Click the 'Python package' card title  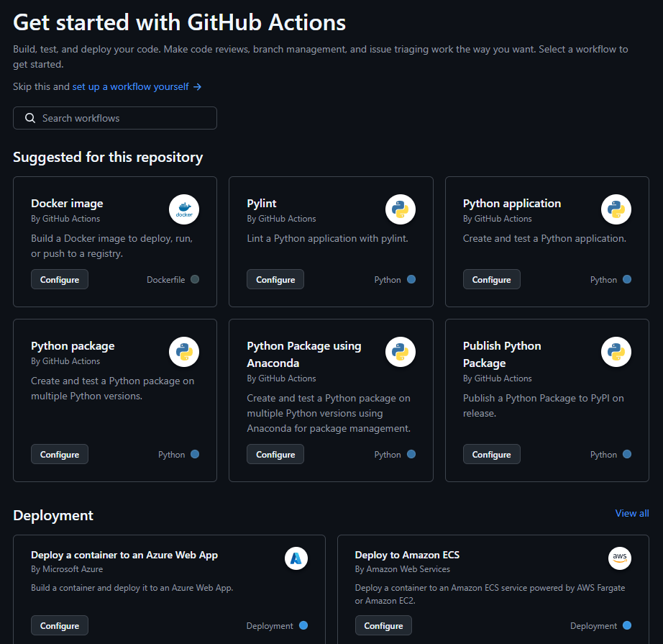tap(73, 346)
